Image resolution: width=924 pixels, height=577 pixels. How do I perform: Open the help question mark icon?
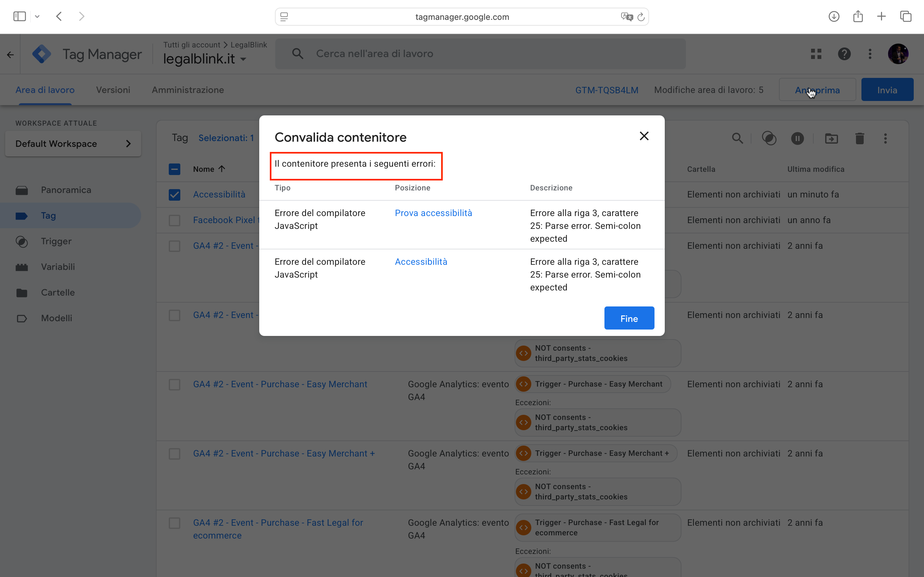[x=844, y=54]
